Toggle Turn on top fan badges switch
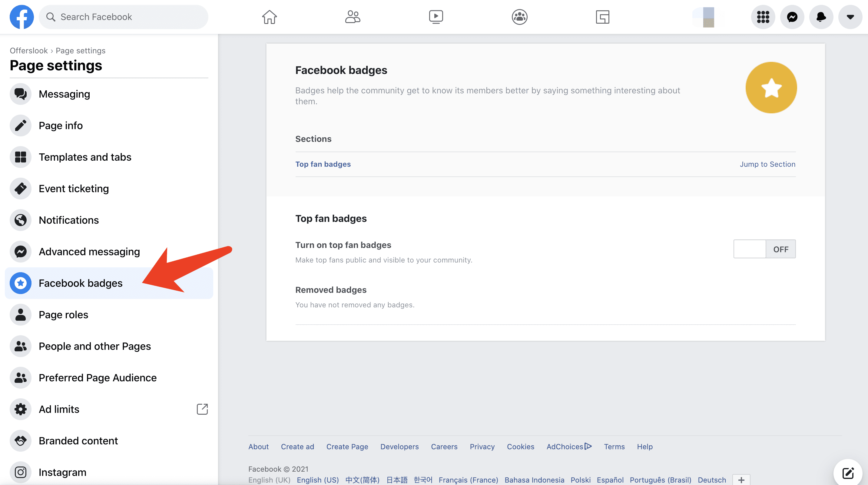868x485 pixels. 765,249
